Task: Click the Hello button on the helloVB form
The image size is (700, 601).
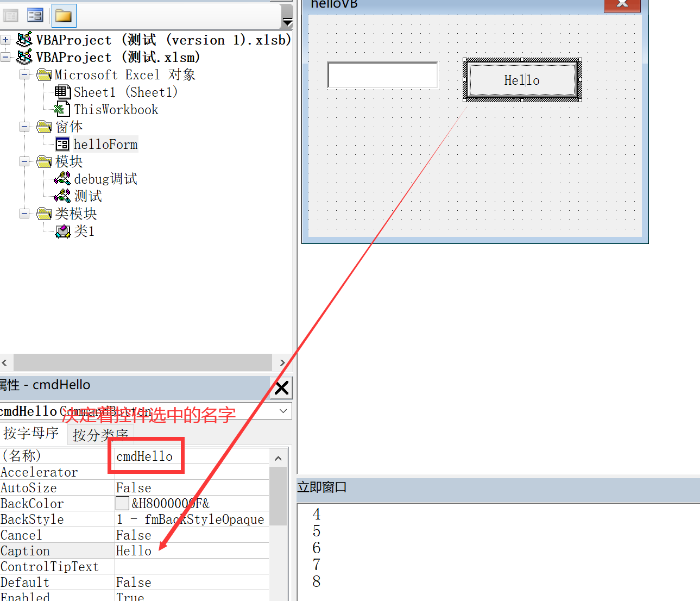Action: [521, 80]
